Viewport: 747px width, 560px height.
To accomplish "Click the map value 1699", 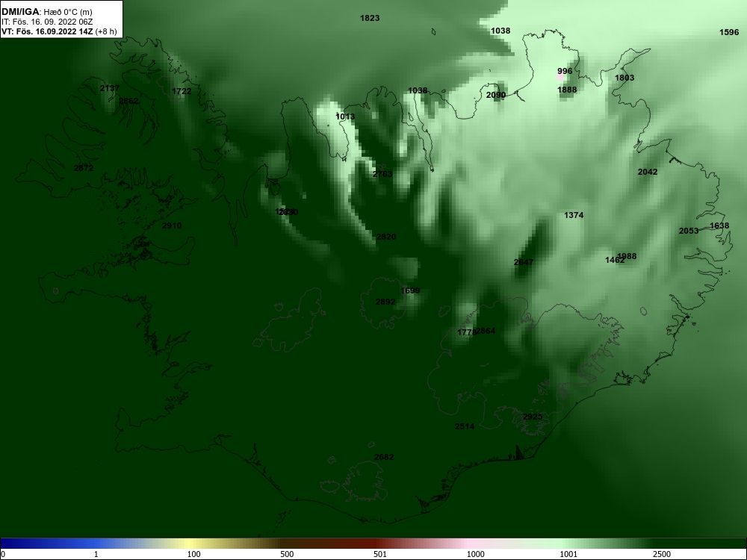I will point(410,291).
